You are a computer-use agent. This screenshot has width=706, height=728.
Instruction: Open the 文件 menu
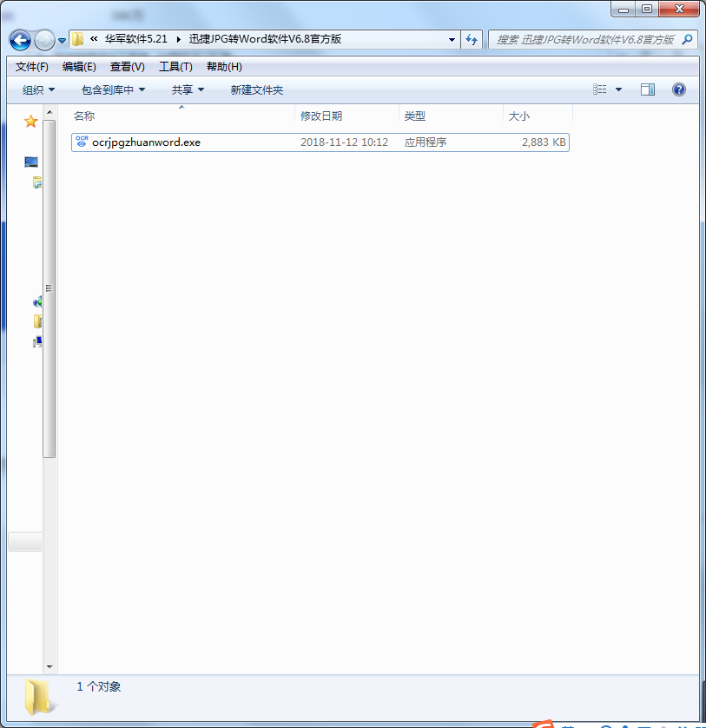(31, 66)
